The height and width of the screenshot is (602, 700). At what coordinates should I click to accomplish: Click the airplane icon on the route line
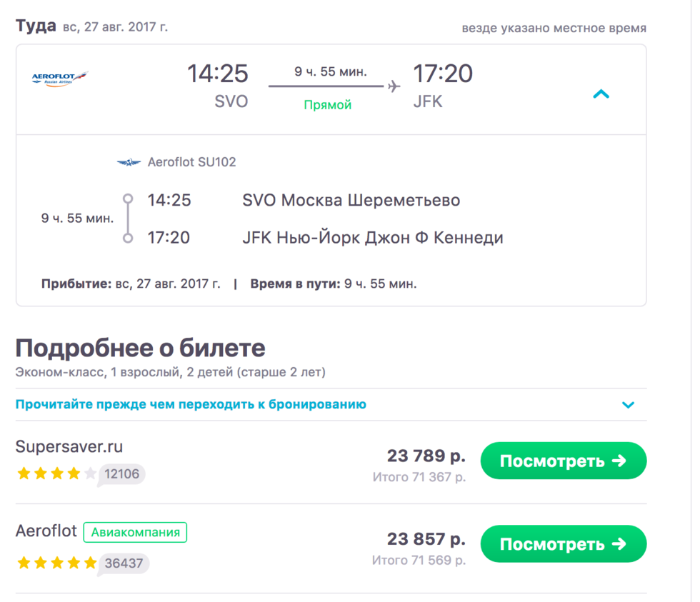[394, 86]
